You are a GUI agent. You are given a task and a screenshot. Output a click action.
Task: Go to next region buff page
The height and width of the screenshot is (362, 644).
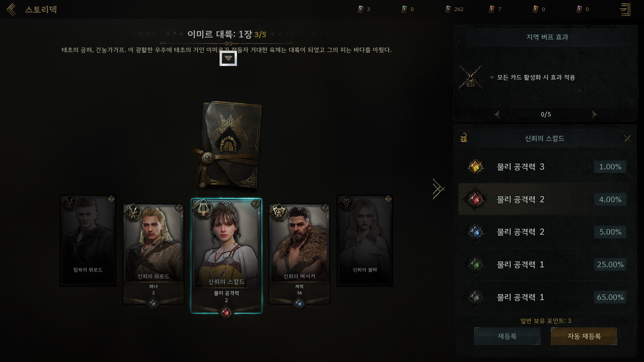click(x=594, y=114)
